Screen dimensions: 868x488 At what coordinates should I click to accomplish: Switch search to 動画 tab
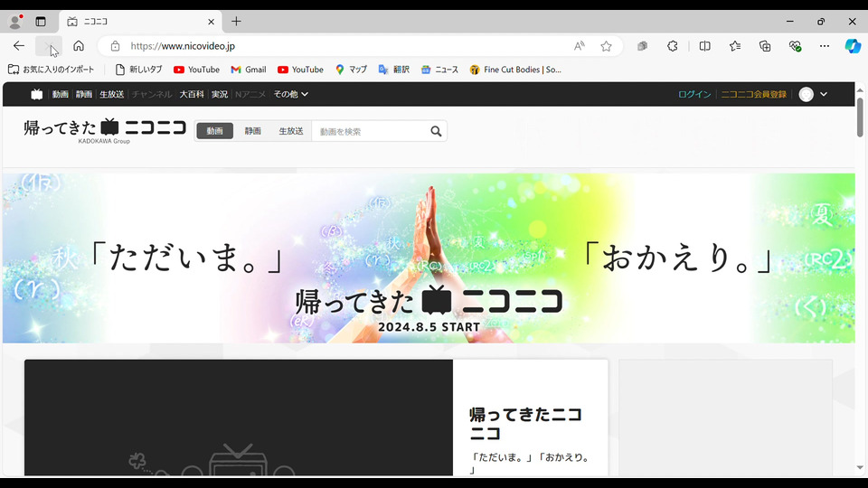coord(215,131)
